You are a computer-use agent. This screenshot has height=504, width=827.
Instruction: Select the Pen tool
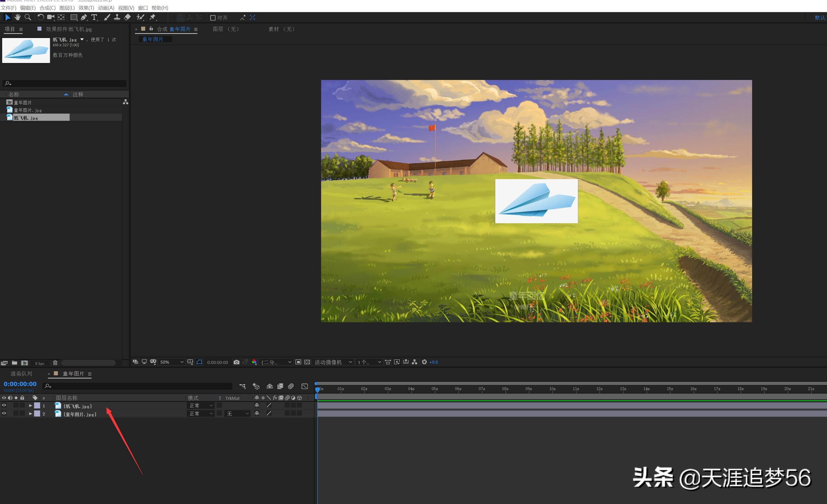click(84, 17)
